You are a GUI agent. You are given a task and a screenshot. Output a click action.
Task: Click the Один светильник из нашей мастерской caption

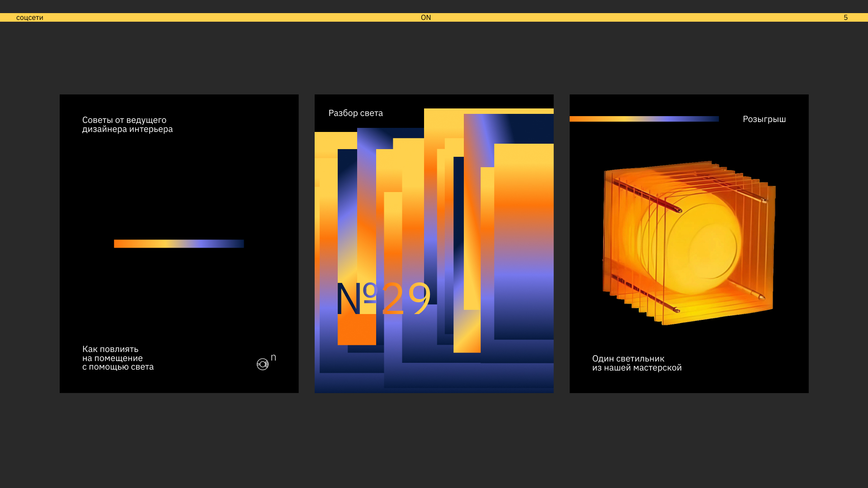(x=637, y=363)
